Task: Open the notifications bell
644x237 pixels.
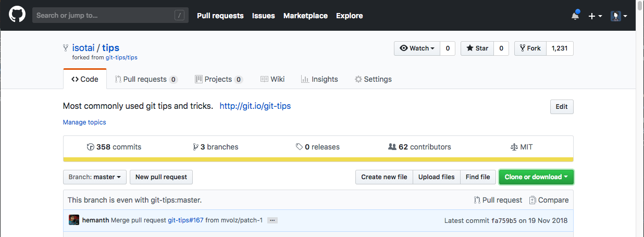Action: [575, 16]
